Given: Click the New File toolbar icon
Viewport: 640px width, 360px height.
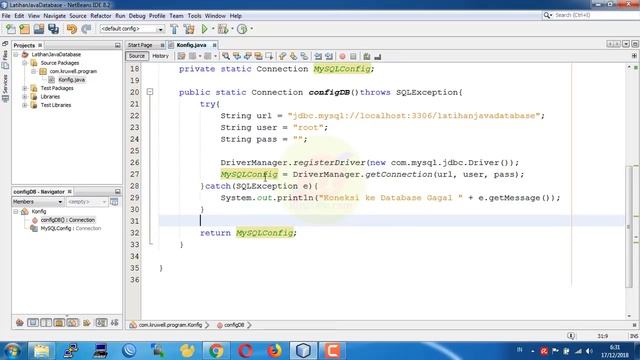Looking at the screenshot, I should click(x=11, y=29).
